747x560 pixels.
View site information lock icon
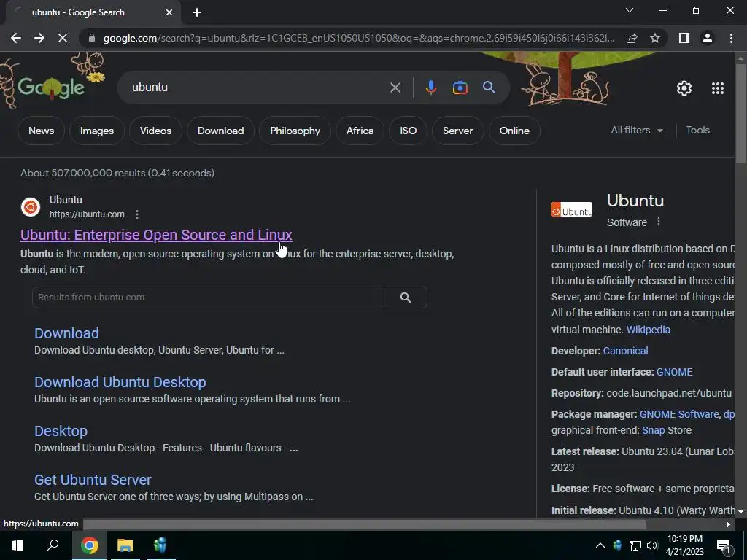pos(92,38)
